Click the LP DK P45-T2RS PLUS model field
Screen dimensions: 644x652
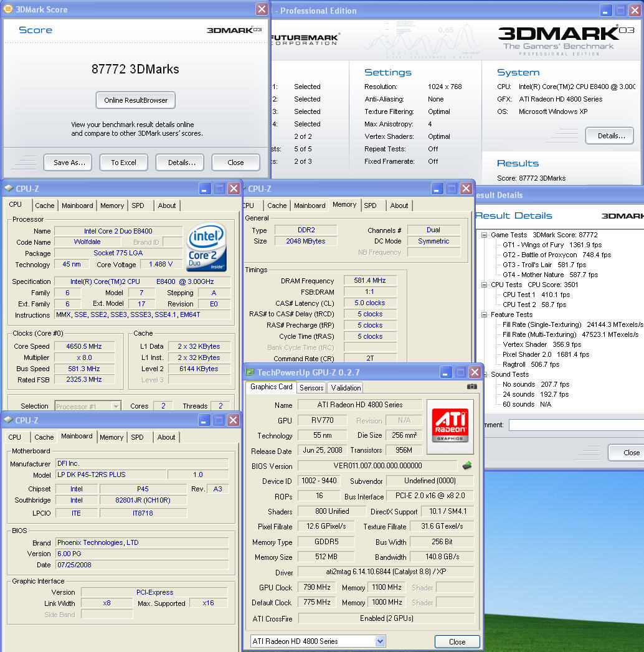coord(111,475)
